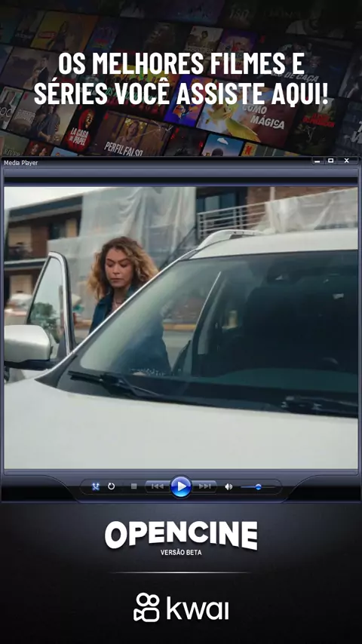Minimize the Media Player window

[x=317, y=161]
